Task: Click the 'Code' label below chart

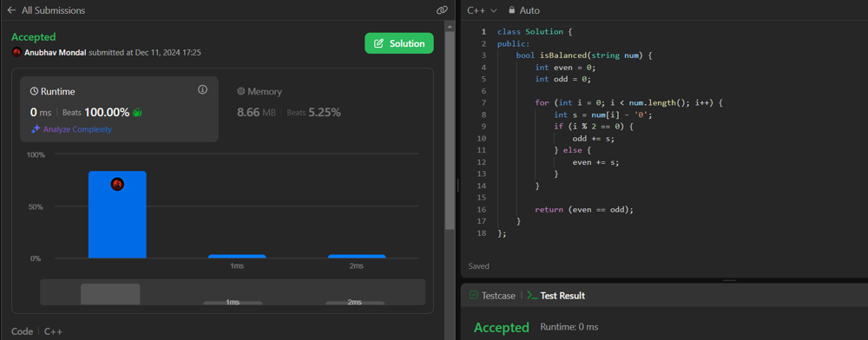Action: click(x=23, y=331)
